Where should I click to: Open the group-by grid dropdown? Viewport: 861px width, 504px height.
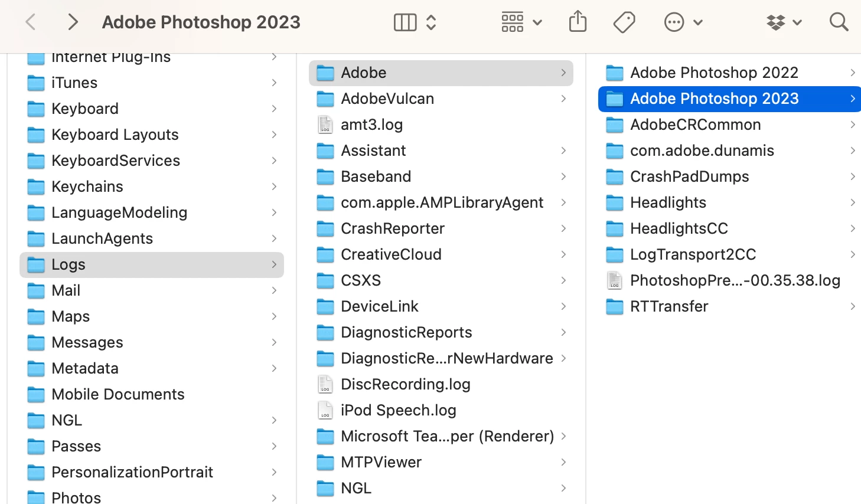[x=521, y=22]
